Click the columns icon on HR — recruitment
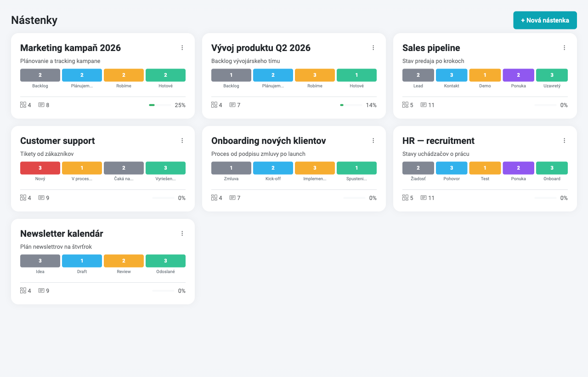 pyautogui.click(x=405, y=198)
